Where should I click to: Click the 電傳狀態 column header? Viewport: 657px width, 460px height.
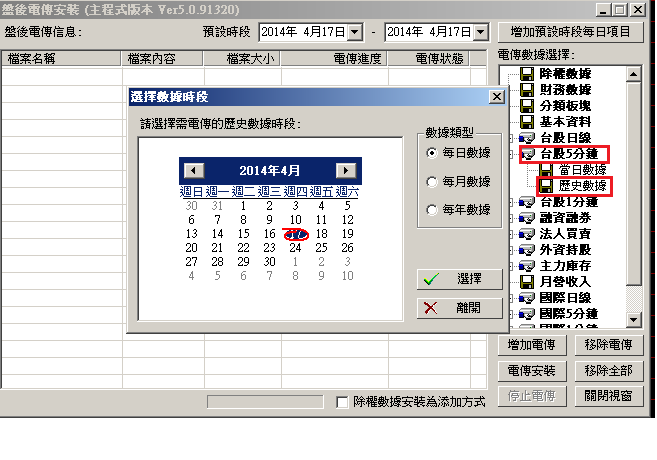429,59
